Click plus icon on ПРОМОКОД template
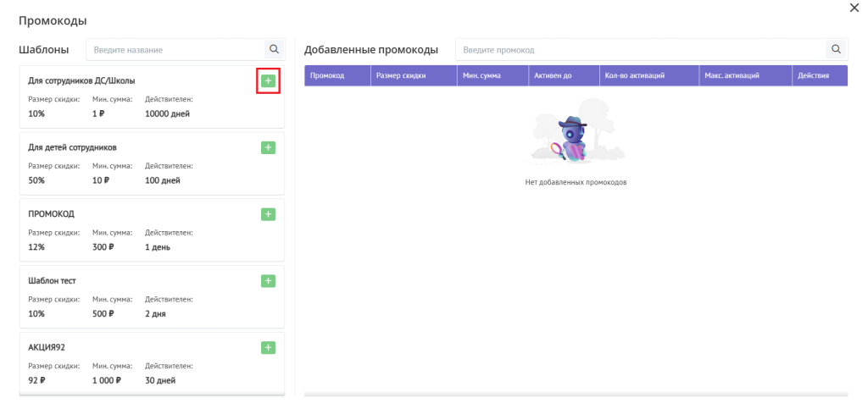Viewport: 868px width, 409px height. click(268, 214)
